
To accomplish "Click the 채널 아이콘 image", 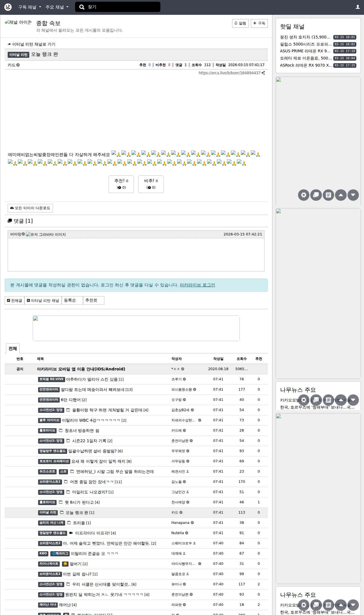I will pos(18,22).
